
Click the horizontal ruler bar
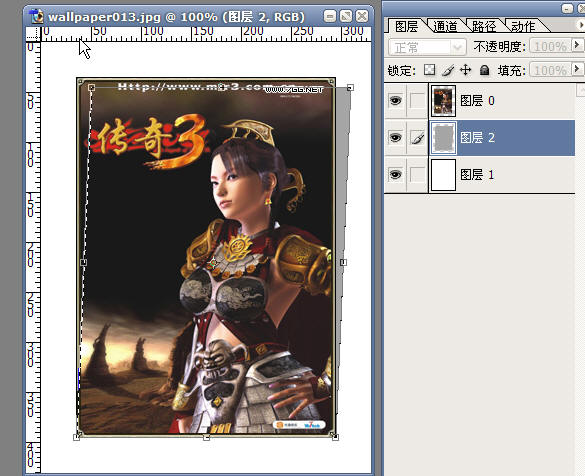click(206, 34)
